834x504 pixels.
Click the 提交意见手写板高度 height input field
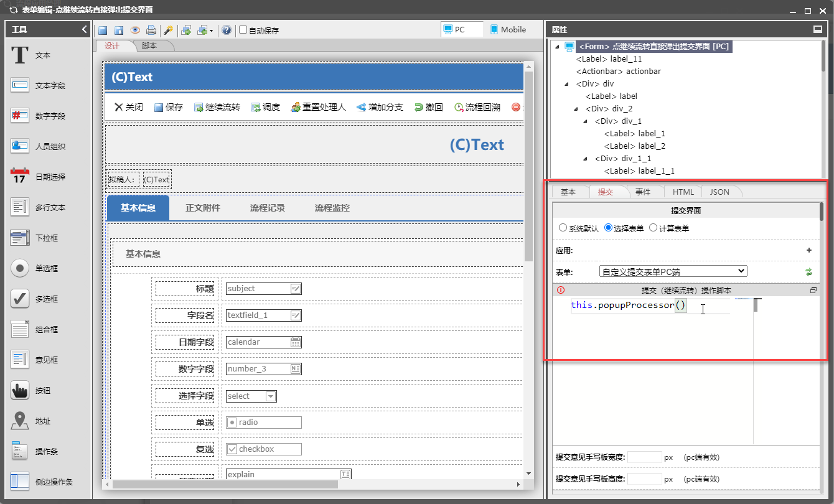coord(645,479)
